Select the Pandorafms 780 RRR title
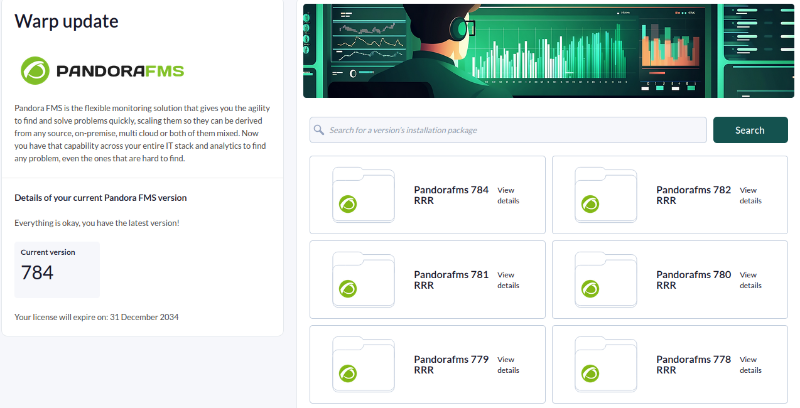The height and width of the screenshot is (408, 800). 693,280
